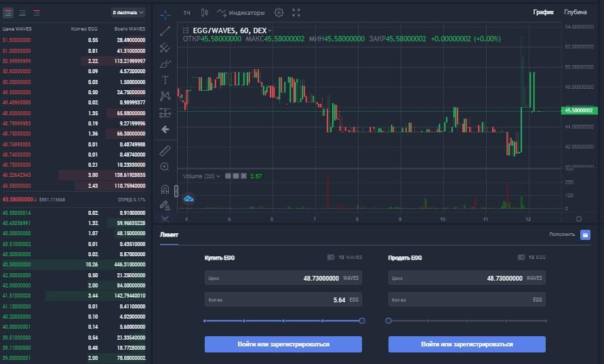Image resolution: width=604 pixels, height=364 pixels.
Task: Adjust the buy amount slider handle
Action: 362,321
